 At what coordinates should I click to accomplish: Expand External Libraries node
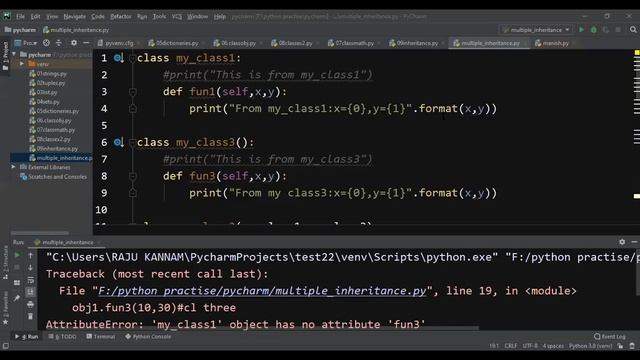point(14,167)
